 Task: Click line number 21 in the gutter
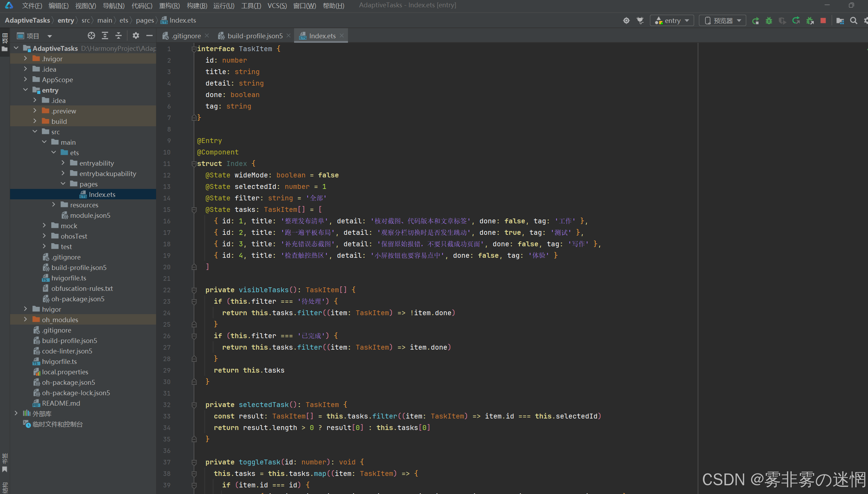click(167, 279)
